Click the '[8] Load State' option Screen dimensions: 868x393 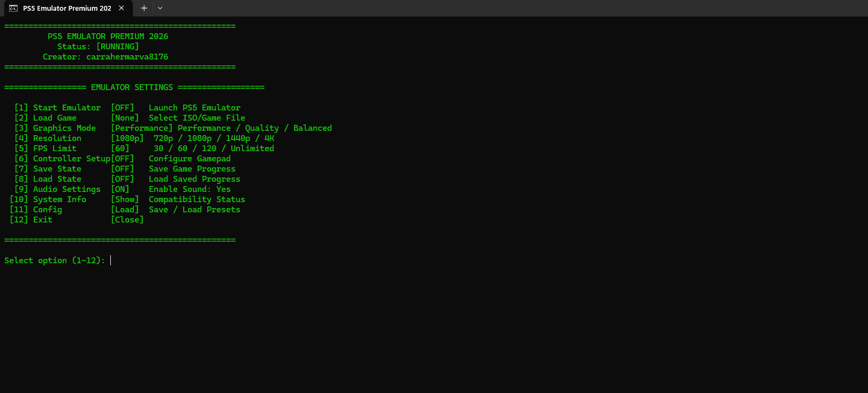click(48, 179)
